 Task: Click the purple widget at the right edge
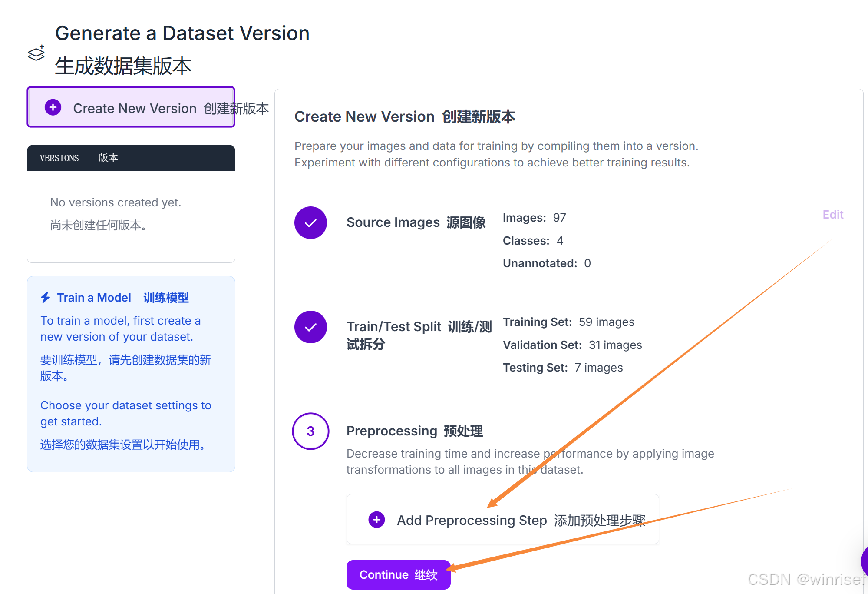[864, 561]
